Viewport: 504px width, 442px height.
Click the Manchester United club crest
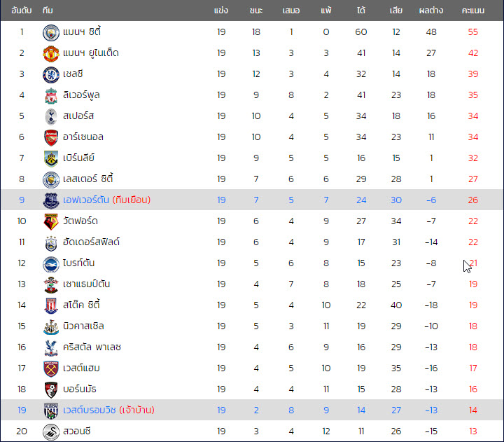coord(51,53)
